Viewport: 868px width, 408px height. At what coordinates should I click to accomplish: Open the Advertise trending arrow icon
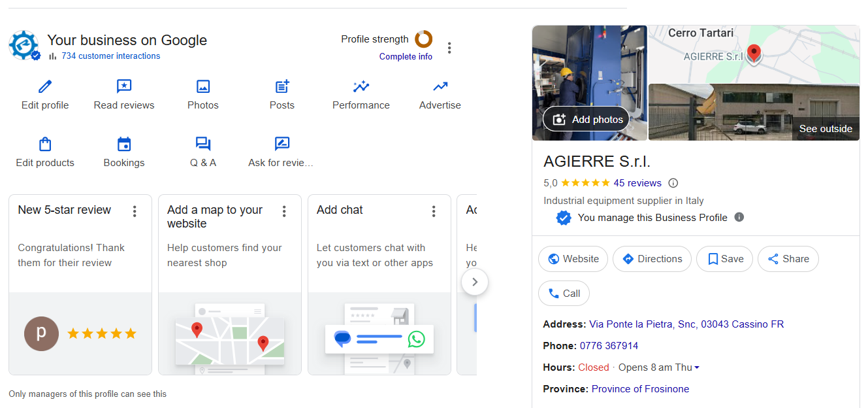click(440, 86)
